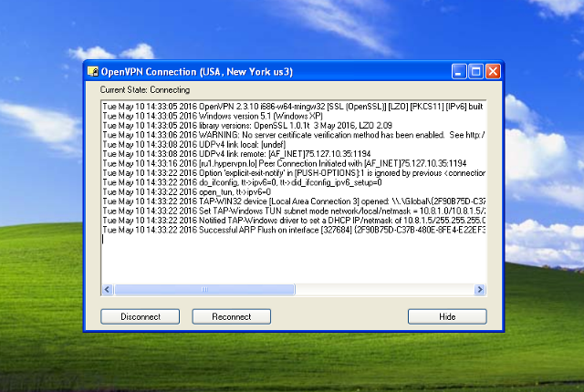Click the 'library versions: OpenSSL 1.0.1t' log line
Viewport: 584px width, 392px height.
coord(247,125)
